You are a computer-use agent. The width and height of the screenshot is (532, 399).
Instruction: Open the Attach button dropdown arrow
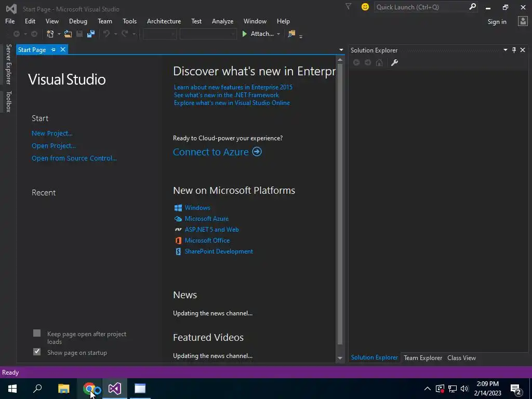click(x=278, y=34)
